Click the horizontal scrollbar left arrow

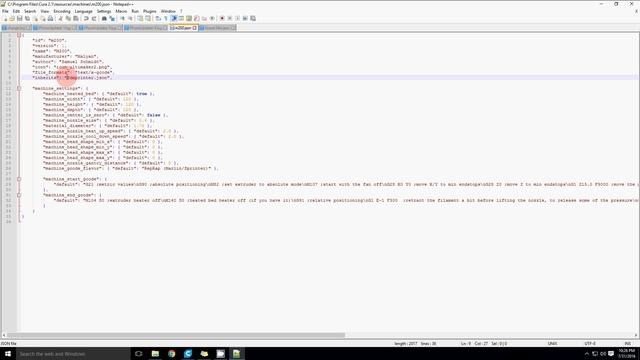tap(4, 335)
